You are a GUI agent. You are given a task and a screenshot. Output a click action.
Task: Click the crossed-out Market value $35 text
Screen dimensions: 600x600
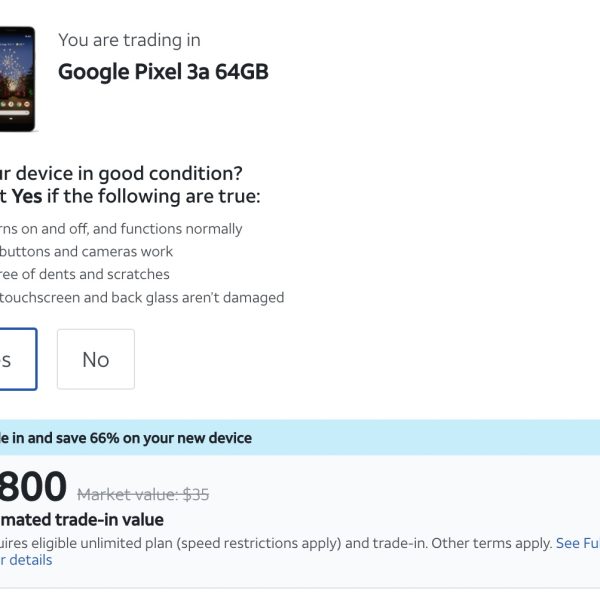(x=143, y=494)
